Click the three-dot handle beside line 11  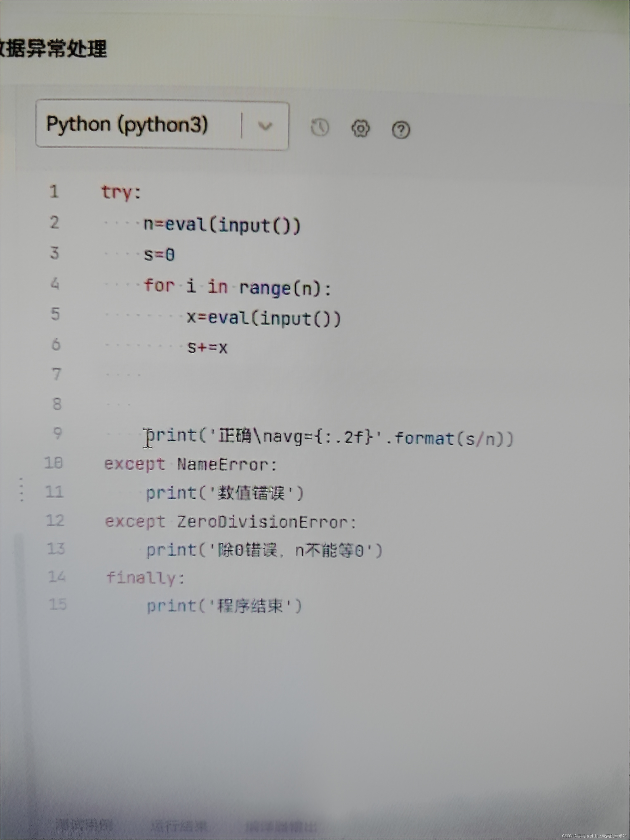(22, 490)
